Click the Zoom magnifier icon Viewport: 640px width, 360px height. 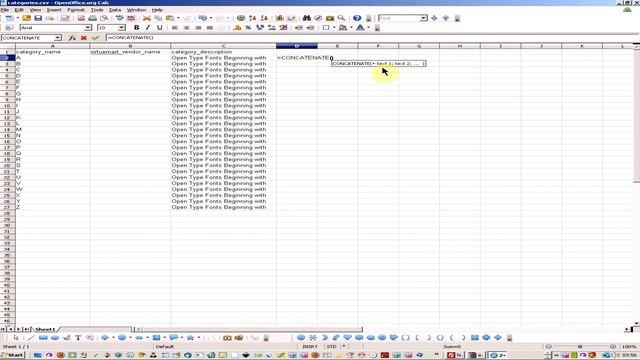coord(341,18)
